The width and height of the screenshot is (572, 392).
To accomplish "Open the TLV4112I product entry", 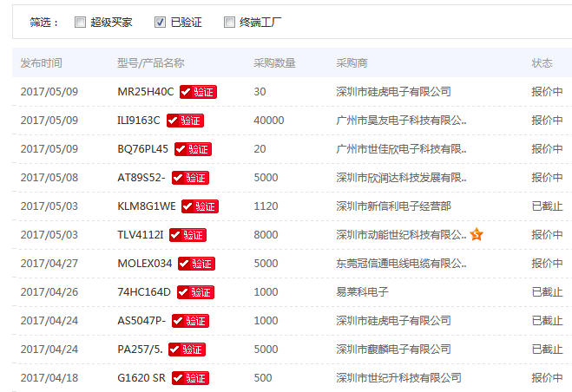I will [x=141, y=235].
